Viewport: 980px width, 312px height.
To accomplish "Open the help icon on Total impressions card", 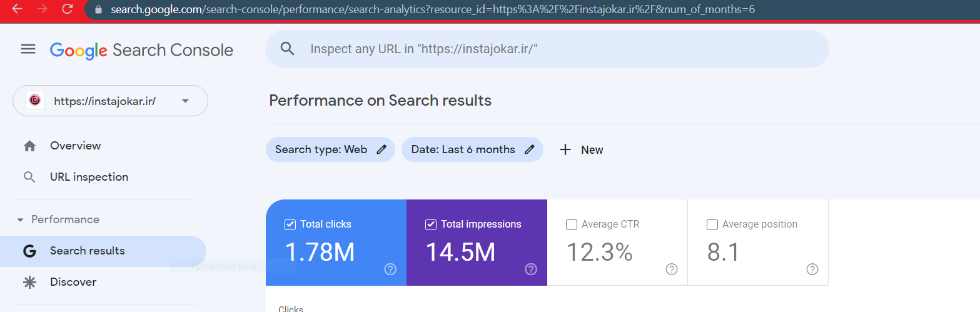I will click(x=531, y=269).
